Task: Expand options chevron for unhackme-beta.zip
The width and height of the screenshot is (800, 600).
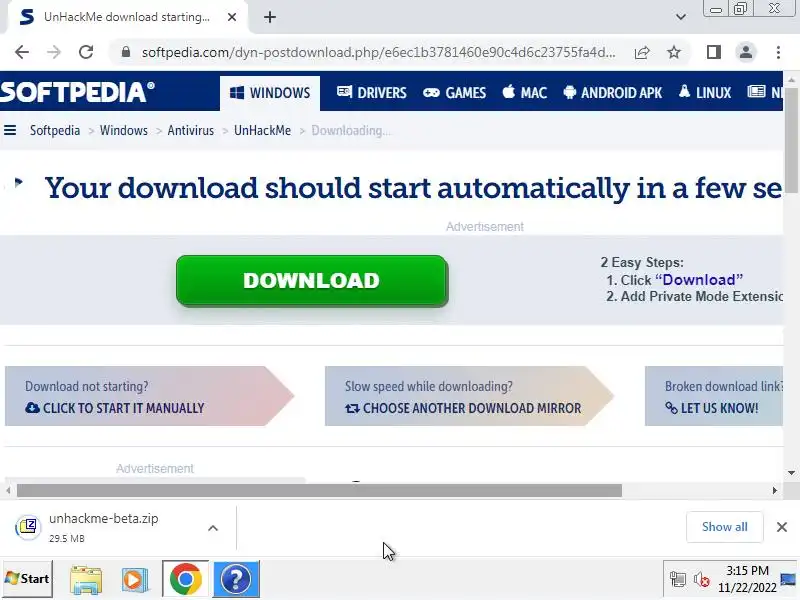Action: 213,528
